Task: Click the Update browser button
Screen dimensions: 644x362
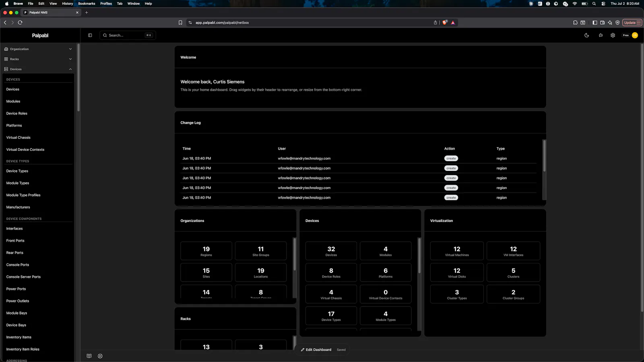Action: pyautogui.click(x=632, y=23)
